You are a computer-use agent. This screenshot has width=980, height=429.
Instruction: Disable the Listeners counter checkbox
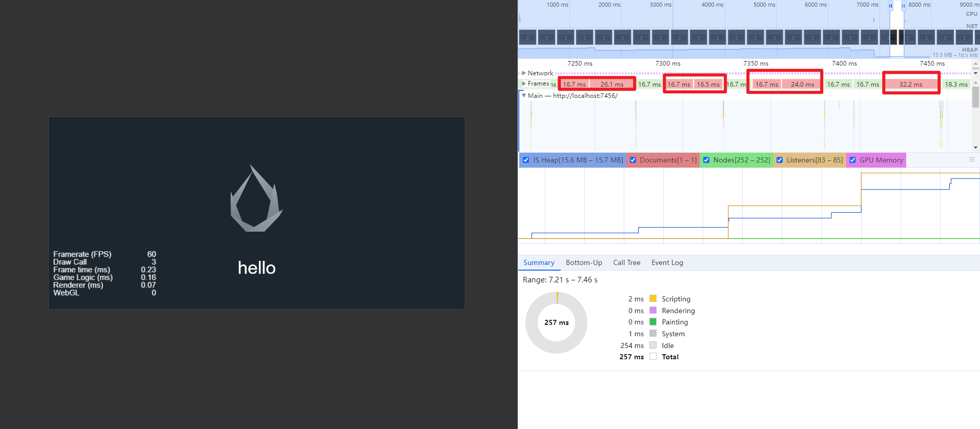780,160
